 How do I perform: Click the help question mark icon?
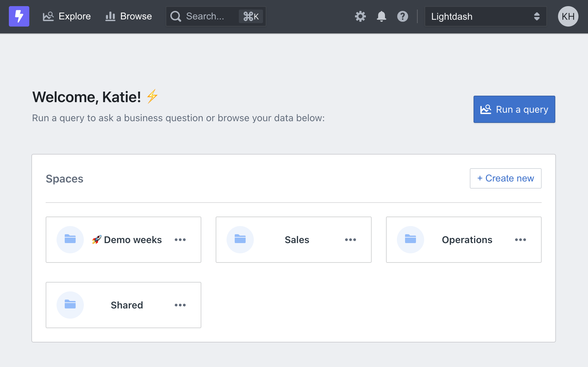(x=403, y=16)
